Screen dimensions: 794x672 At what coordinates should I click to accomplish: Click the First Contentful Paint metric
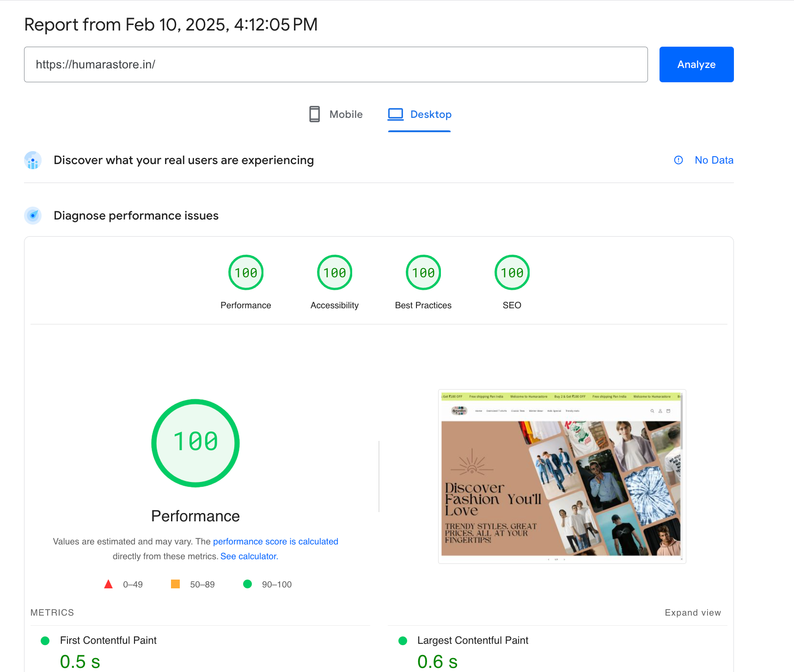coord(108,641)
